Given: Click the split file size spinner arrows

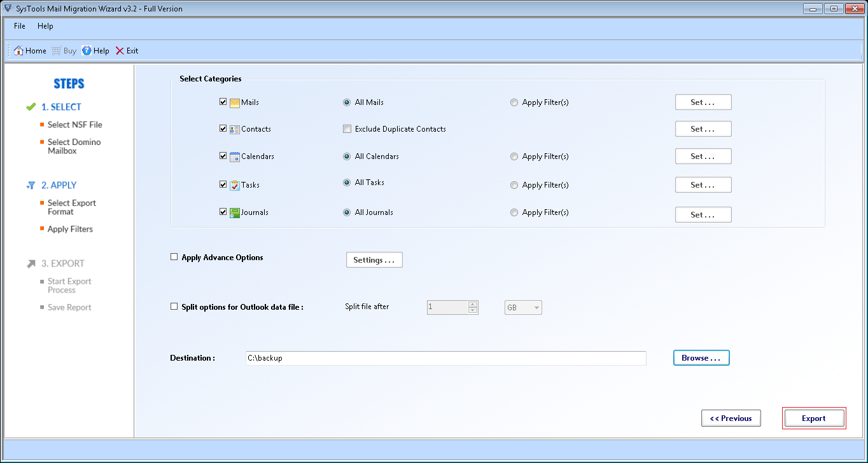Looking at the screenshot, I should 473,308.
